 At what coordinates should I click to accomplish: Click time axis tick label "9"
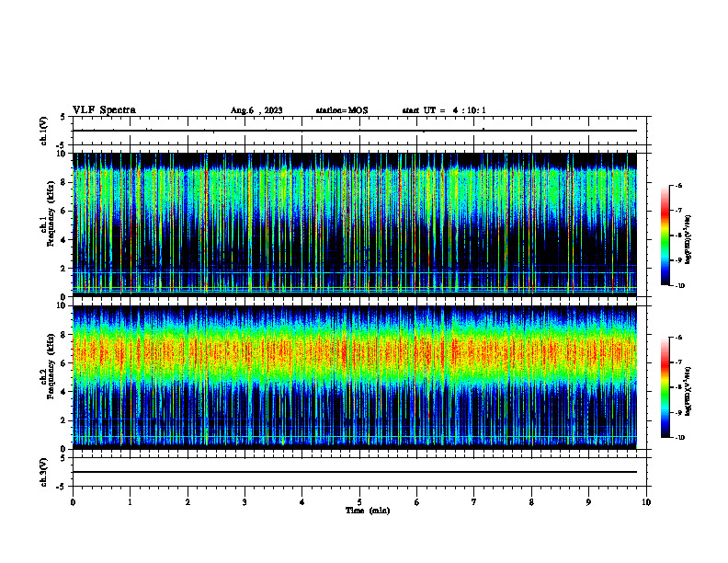[588, 502]
